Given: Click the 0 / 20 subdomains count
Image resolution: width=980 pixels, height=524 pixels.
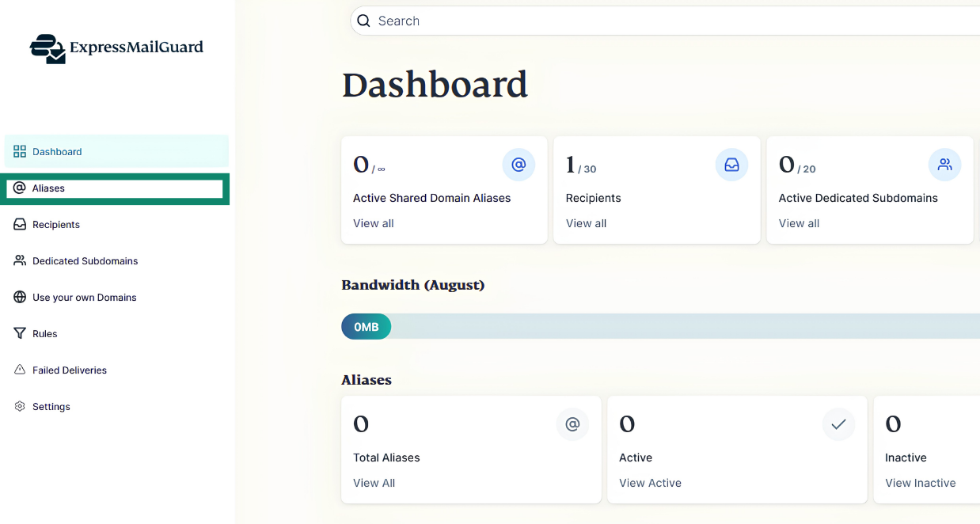Looking at the screenshot, I should 797,165.
